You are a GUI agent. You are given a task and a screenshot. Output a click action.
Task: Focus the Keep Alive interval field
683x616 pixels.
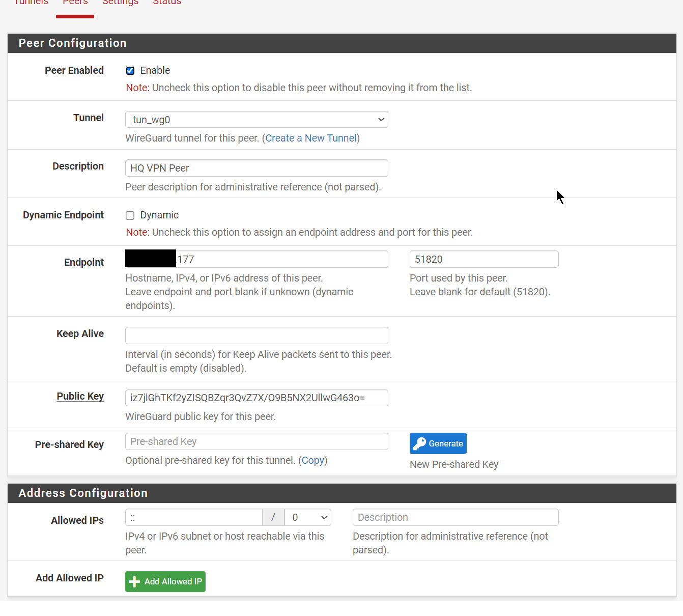[x=257, y=335]
